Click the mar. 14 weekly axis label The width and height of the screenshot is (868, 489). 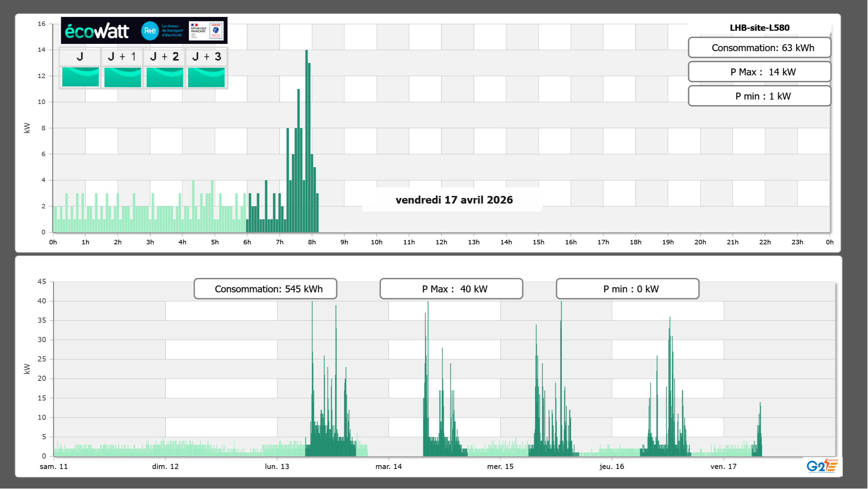389,467
